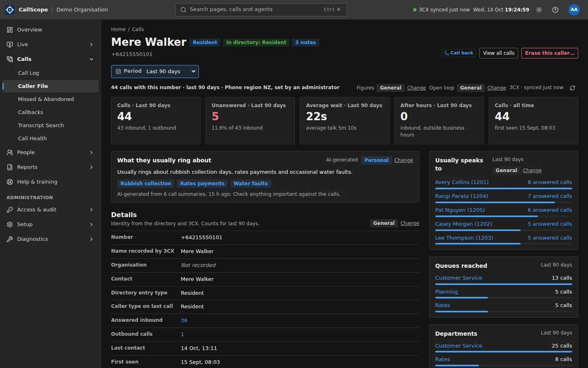Click Erase this caller button

(550, 53)
